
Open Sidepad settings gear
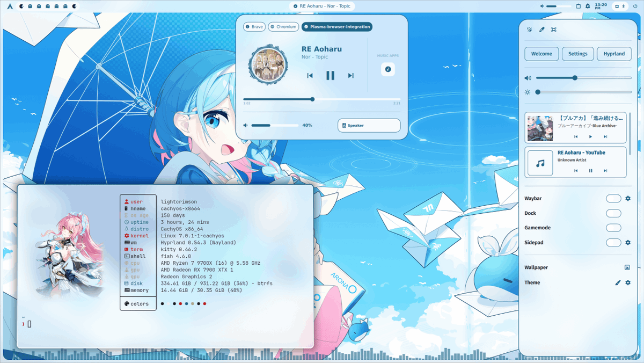coord(628,243)
